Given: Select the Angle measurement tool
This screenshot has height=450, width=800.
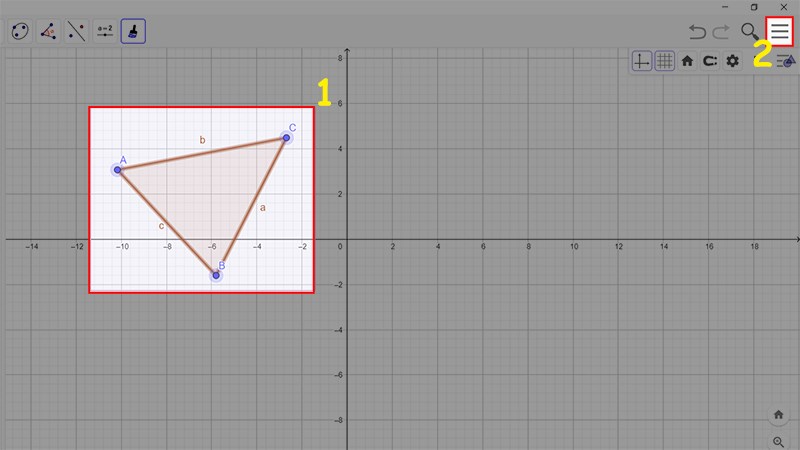Looking at the screenshot, I should point(48,31).
